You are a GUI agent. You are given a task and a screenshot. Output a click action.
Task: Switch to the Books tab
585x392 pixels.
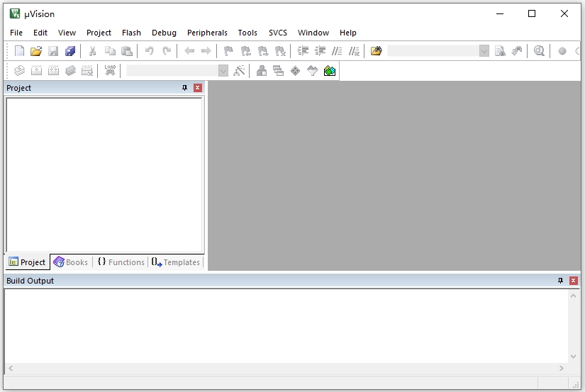tap(71, 262)
